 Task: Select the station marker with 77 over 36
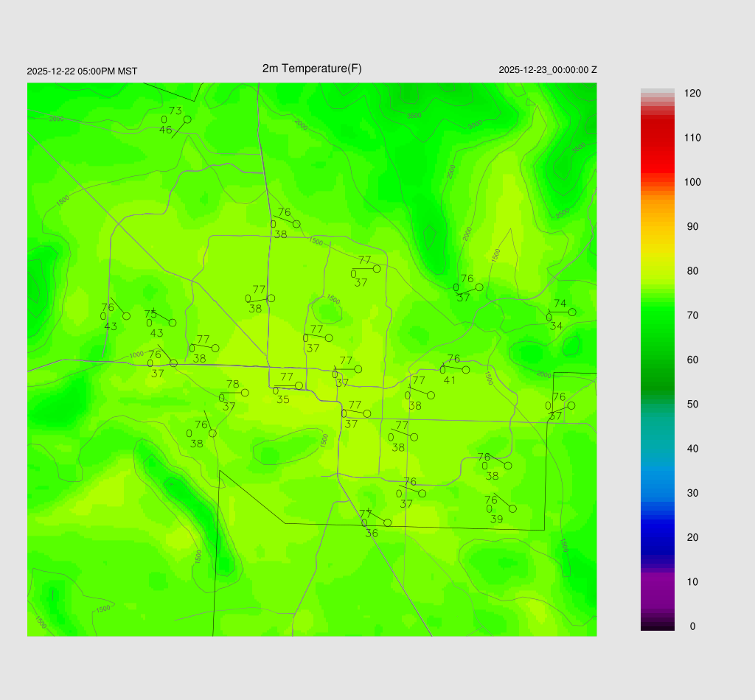(387, 523)
